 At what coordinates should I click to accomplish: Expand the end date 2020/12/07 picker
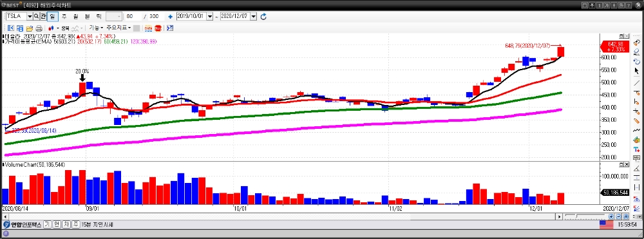pos(253,16)
